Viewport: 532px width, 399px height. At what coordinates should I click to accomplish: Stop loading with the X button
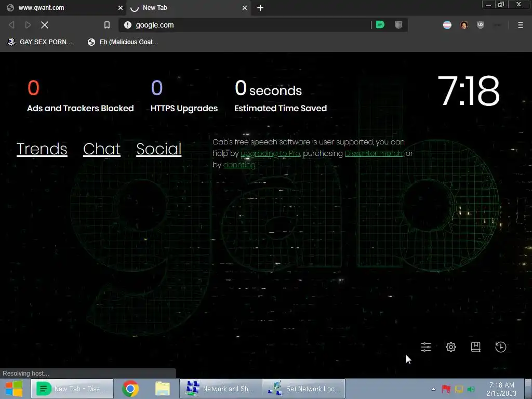45,25
